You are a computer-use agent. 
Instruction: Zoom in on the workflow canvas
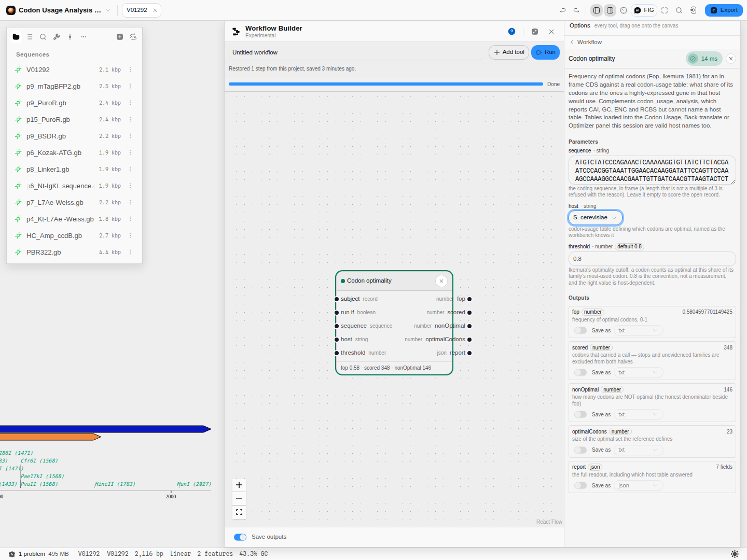coord(239,485)
